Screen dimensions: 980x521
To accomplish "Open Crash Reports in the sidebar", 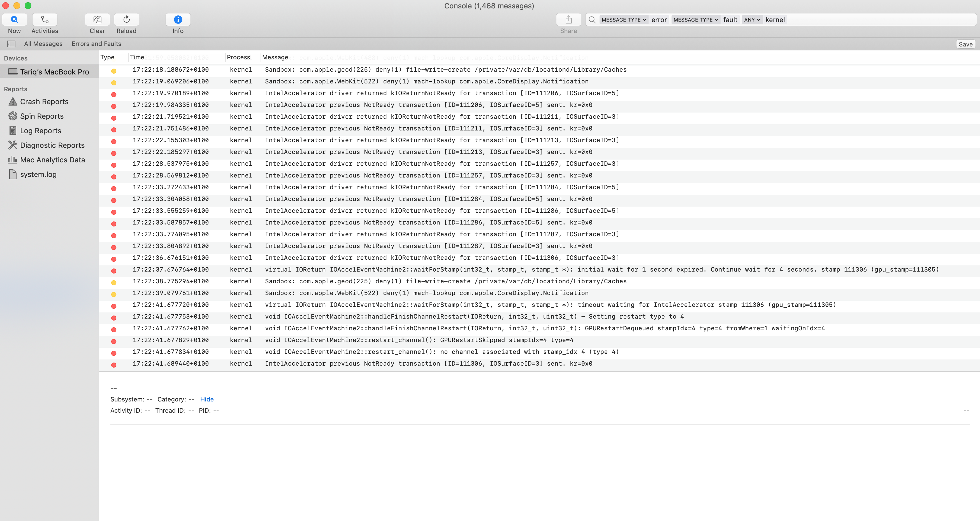I will [x=44, y=102].
